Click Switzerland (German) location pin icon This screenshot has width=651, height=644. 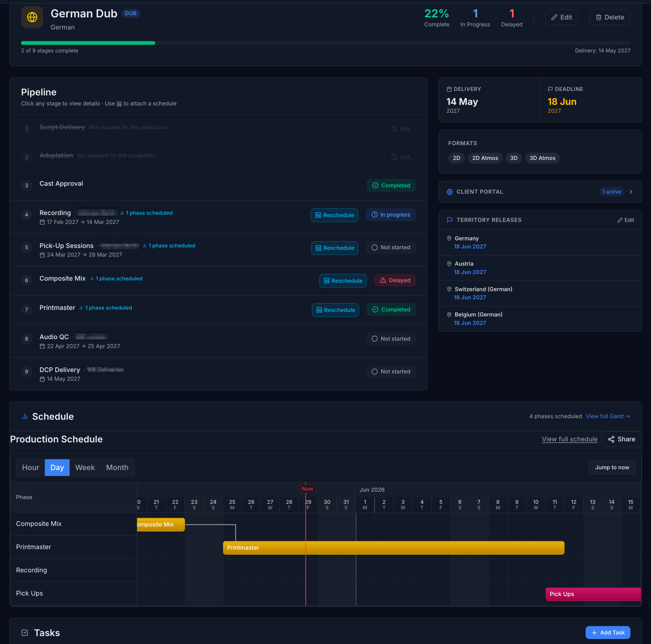449,289
